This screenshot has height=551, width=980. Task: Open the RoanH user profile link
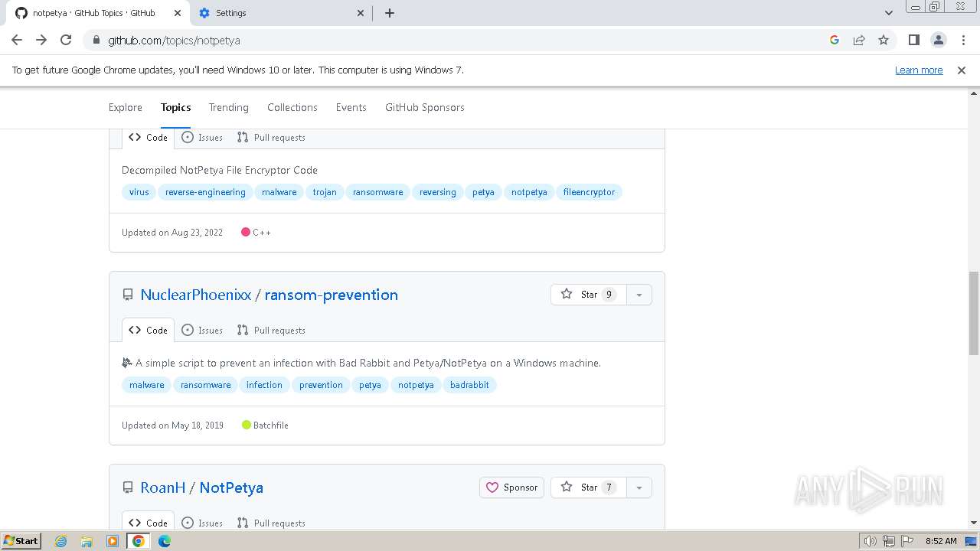tap(163, 487)
